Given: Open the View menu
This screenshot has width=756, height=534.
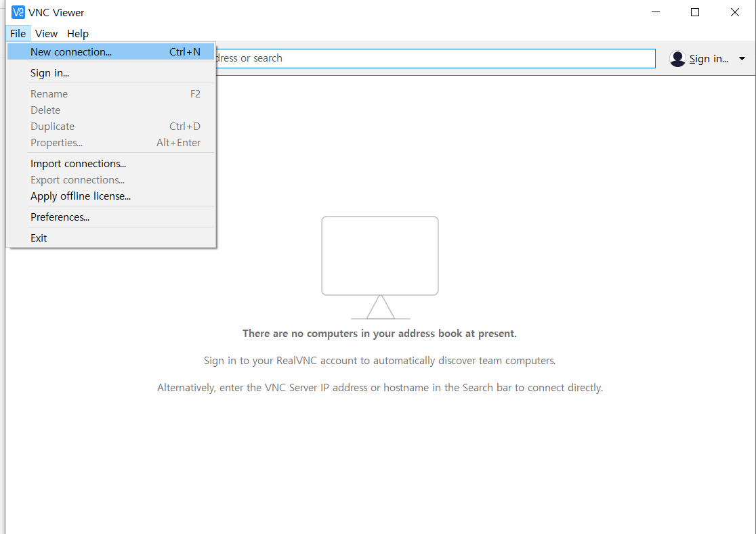Looking at the screenshot, I should 46,34.
